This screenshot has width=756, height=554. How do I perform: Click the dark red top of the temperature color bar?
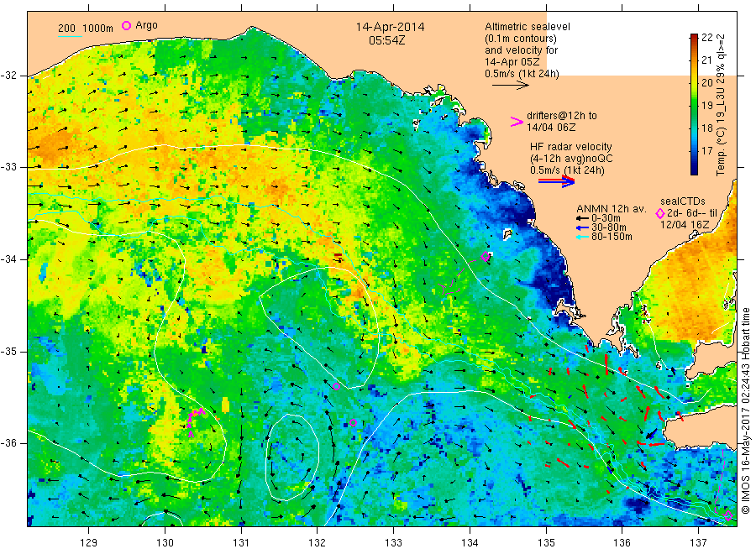694,37
